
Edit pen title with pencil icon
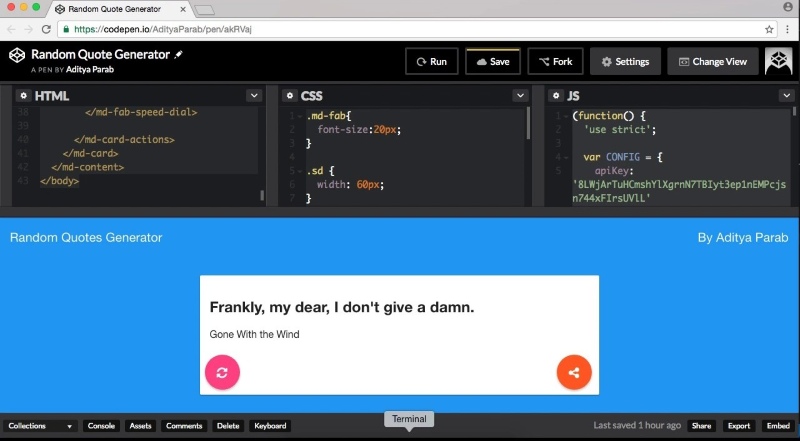point(178,55)
